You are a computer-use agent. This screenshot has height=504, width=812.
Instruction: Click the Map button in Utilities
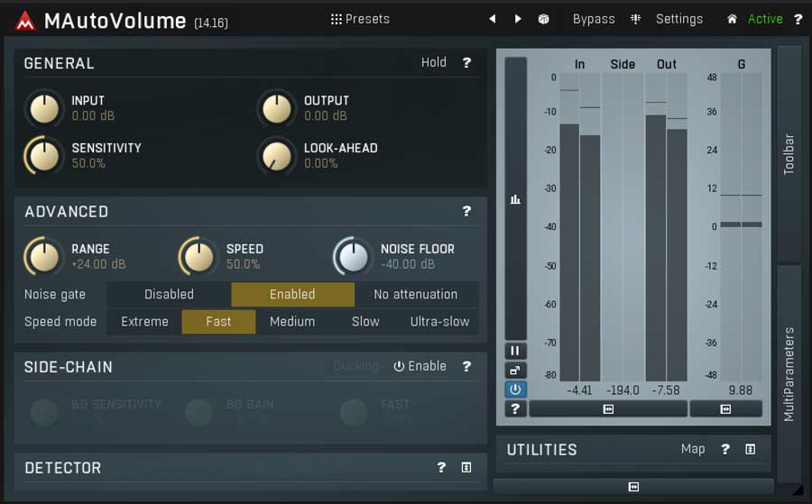(693, 449)
